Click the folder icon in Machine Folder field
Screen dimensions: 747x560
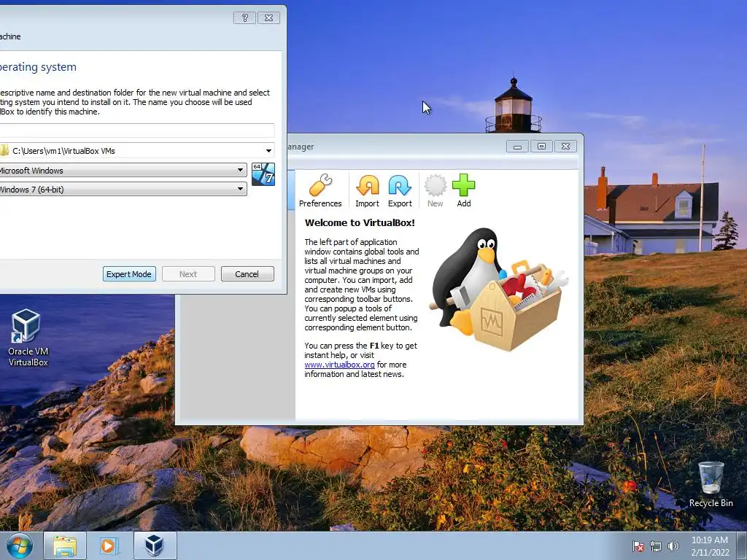click(4, 151)
